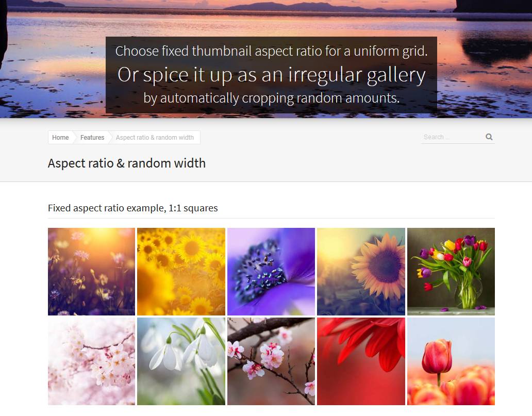Open purple wildflowers sunset thumbnail
Viewport: 532px width, 416px height.
(x=91, y=272)
